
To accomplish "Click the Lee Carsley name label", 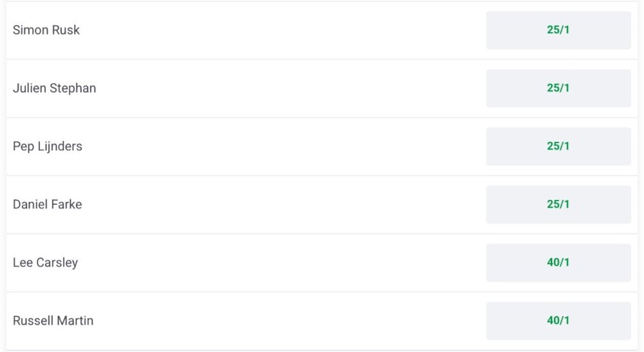I will coord(45,262).
